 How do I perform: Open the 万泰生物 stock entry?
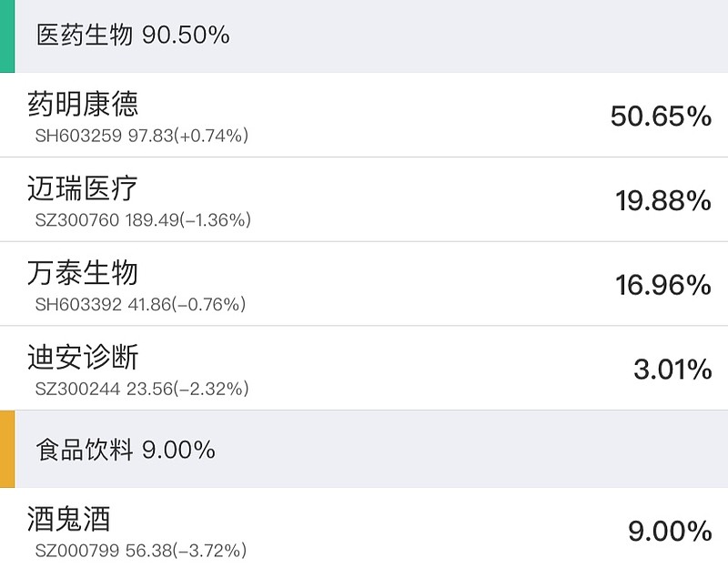click(83, 272)
